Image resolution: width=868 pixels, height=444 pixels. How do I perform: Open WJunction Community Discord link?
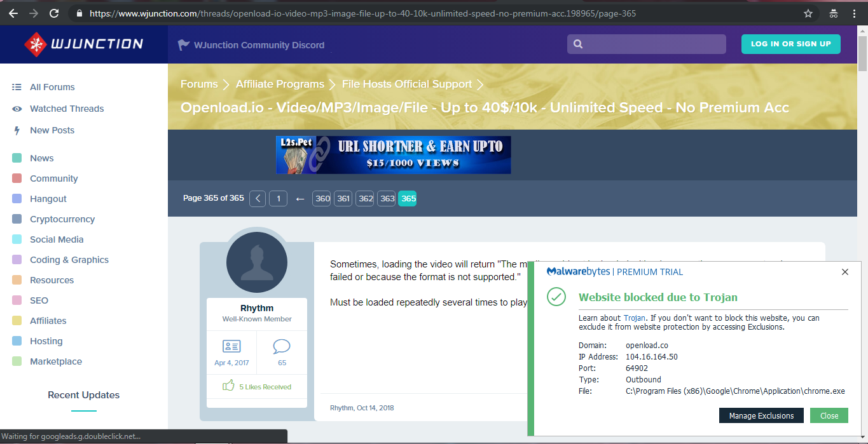tap(259, 45)
